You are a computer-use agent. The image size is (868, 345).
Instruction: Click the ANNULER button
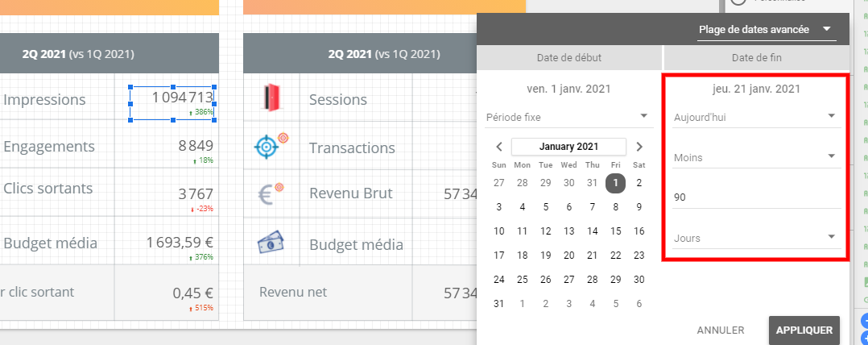pos(720,330)
